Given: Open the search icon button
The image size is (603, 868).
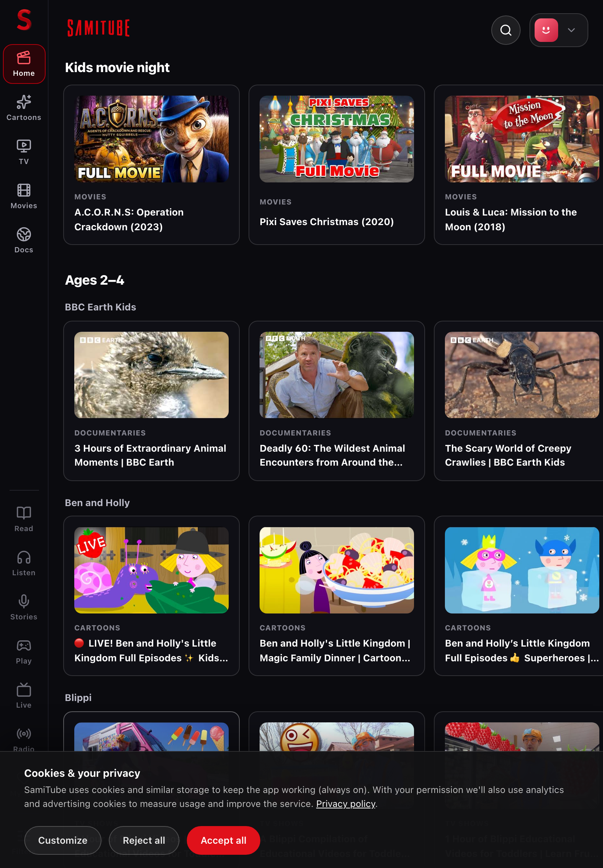Looking at the screenshot, I should coord(506,30).
